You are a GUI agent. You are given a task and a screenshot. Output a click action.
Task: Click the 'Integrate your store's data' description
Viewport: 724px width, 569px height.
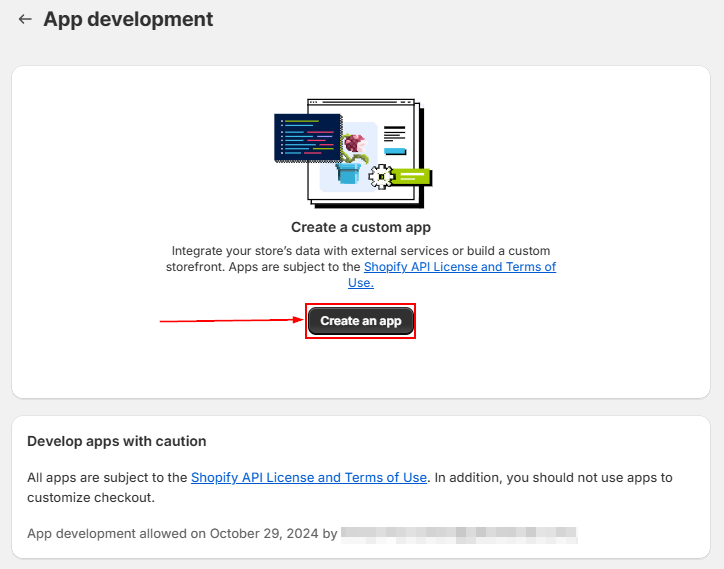(360, 251)
